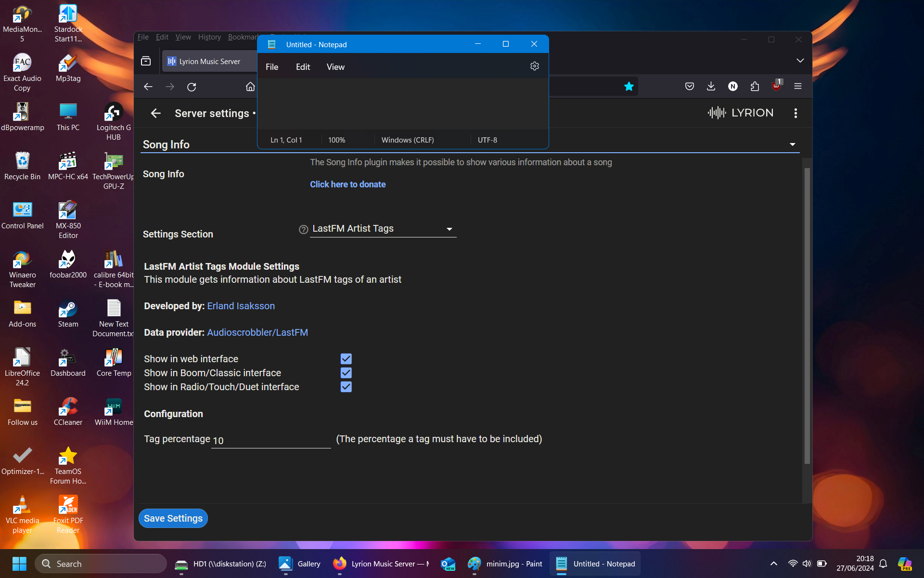Image resolution: width=924 pixels, height=578 pixels.
Task: Open LastFM Artist Tags section dropdown
Action: tap(383, 229)
